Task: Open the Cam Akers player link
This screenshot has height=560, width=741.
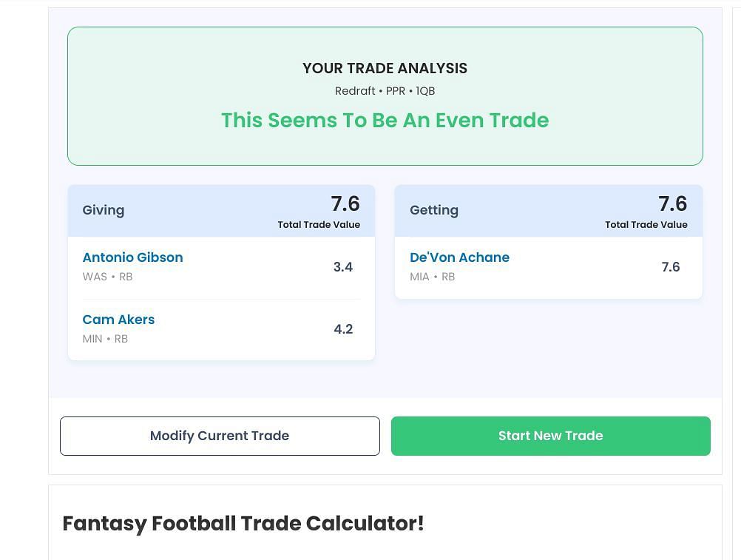Action: click(x=118, y=320)
